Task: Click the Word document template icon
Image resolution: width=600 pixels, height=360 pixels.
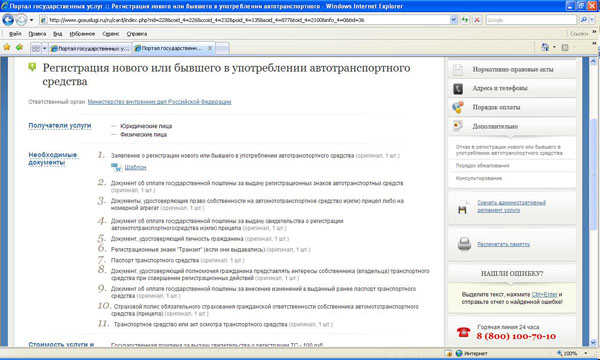Action: pos(116,167)
